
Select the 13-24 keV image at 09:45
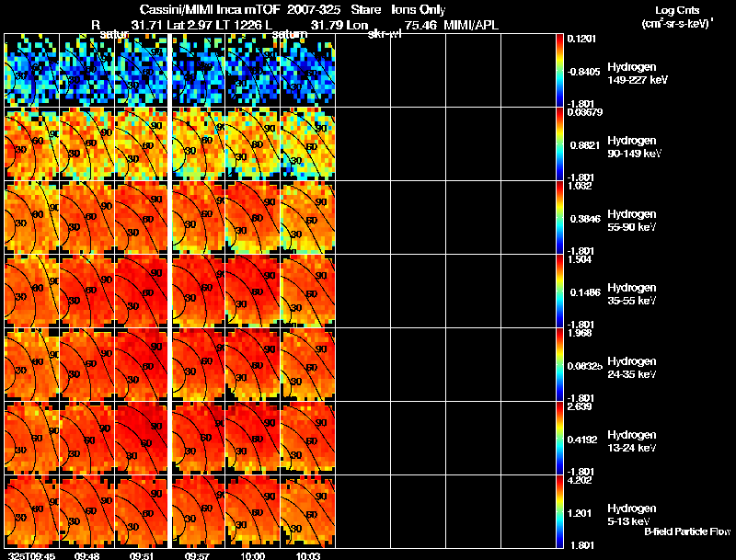click(31, 438)
